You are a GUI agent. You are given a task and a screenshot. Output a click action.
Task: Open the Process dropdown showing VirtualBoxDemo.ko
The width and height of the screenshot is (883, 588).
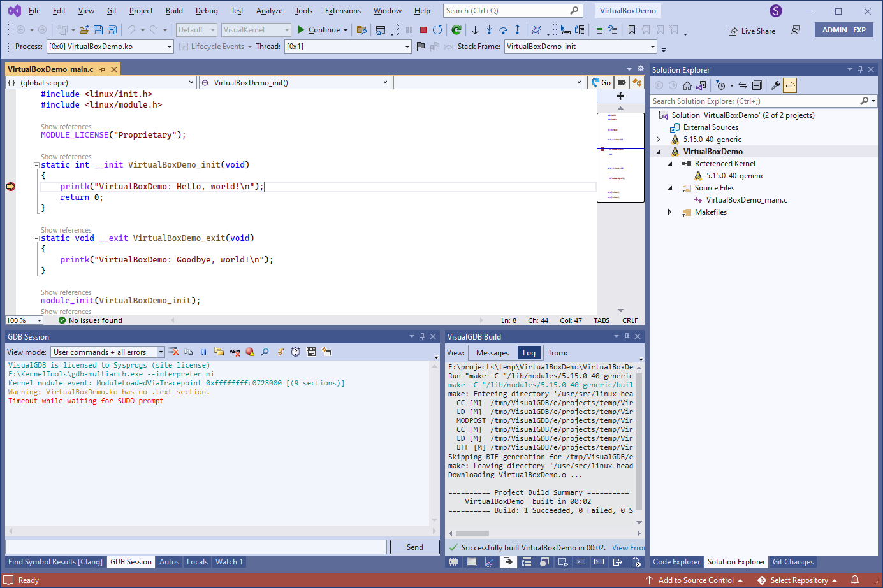click(110, 47)
